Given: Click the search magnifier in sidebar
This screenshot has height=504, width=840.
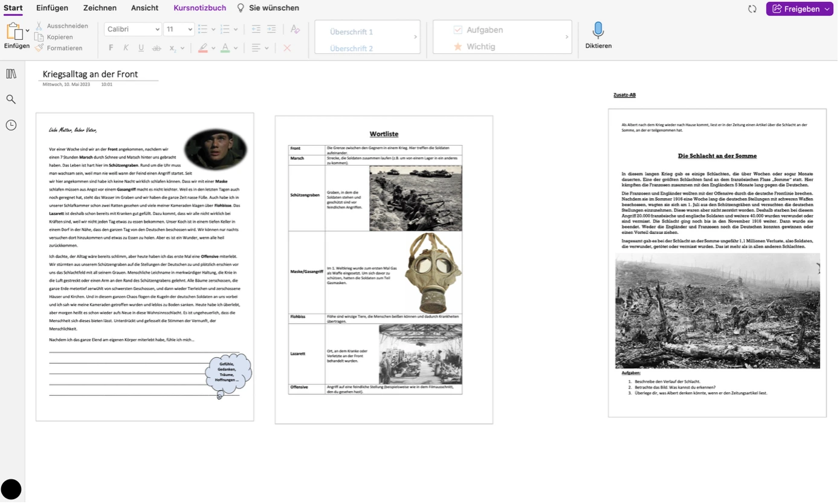Looking at the screenshot, I should [x=11, y=100].
